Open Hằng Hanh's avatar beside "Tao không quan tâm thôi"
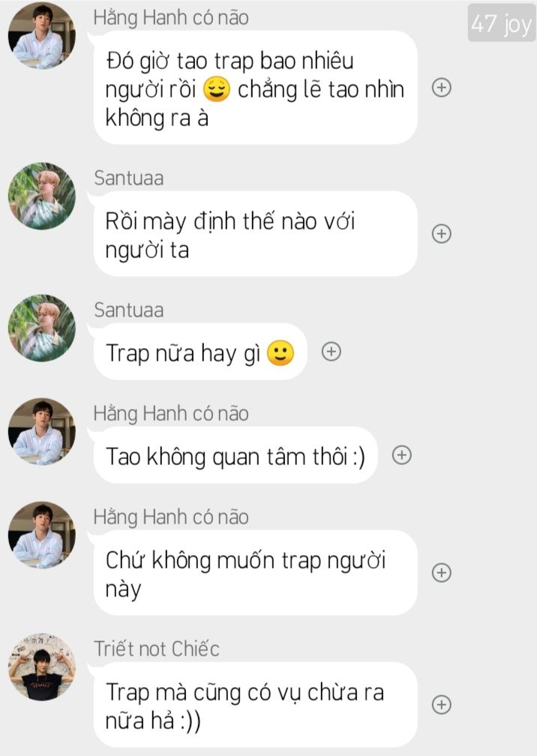 42,431
